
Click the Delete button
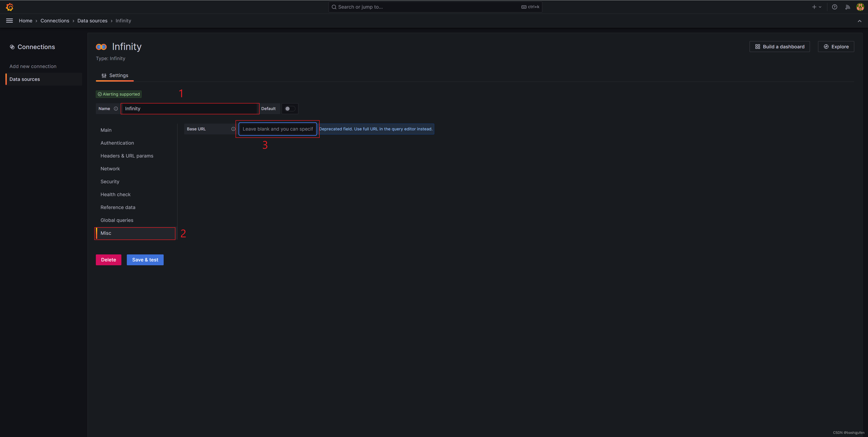coord(108,260)
